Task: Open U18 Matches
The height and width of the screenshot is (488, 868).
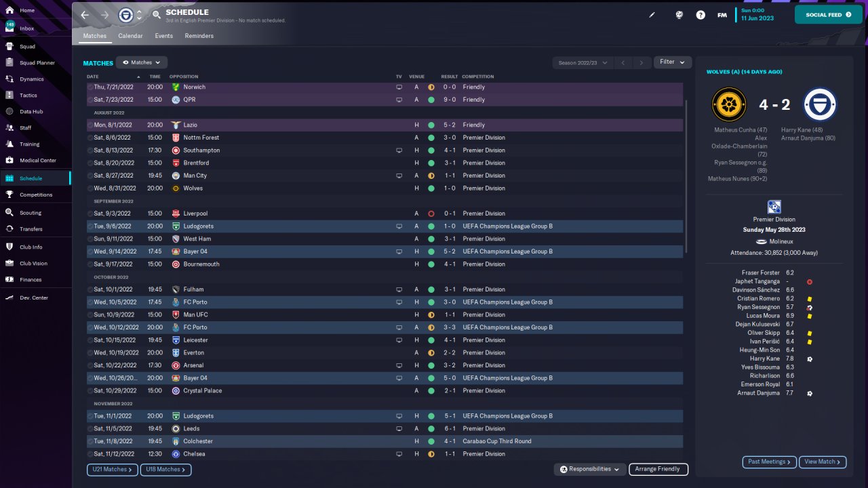Action: (166, 469)
